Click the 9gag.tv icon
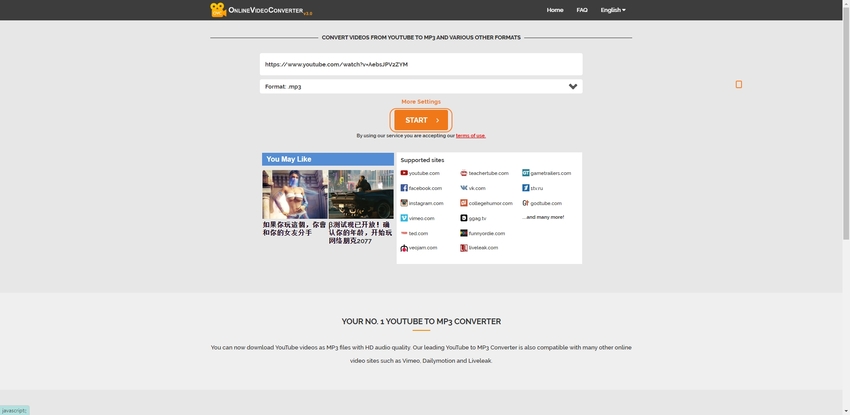The height and width of the screenshot is (415, 850). click(x=463, y=218)
